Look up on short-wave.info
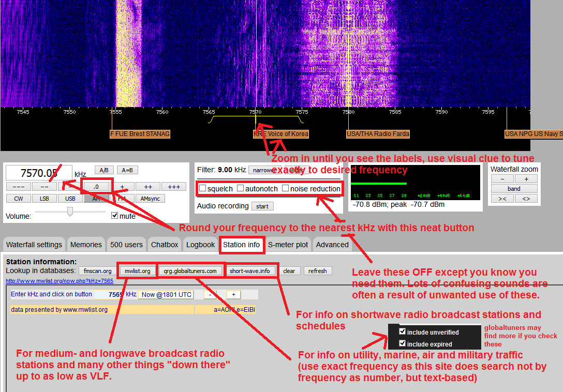This screenshot has width=563, height=392. click(250, 271)
